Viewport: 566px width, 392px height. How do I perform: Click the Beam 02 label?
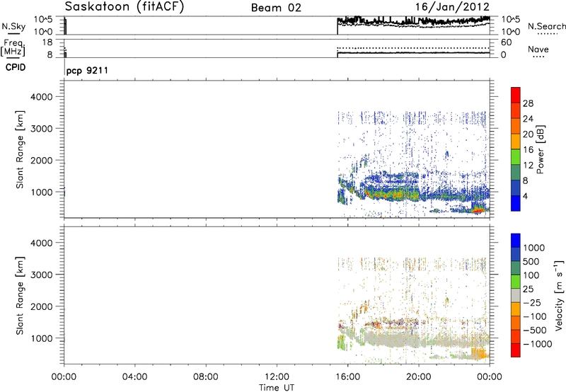[276, 8]
